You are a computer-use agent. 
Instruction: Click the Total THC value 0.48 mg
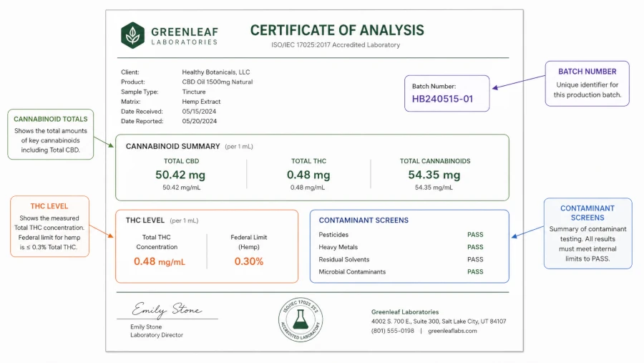pos(308,175)
